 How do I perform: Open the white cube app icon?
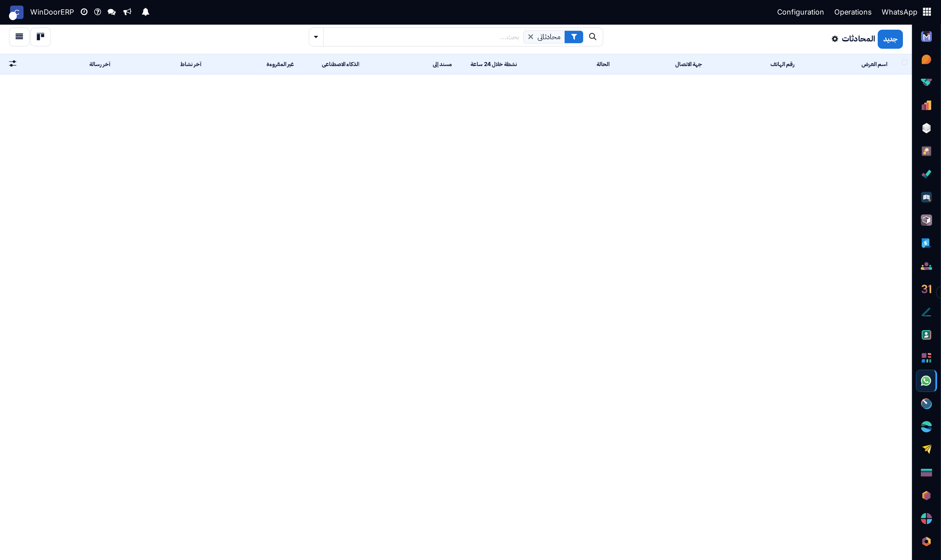pyautogui.click(x=926, y=128)
